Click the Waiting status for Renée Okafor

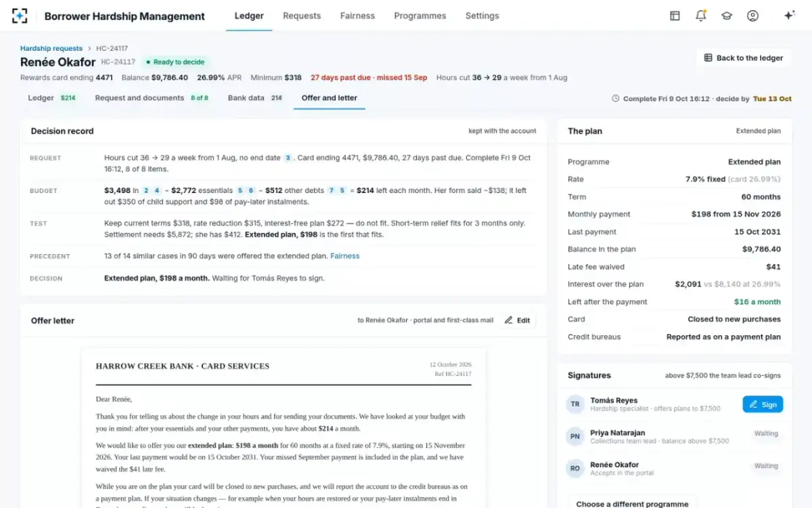click(766, 466)
